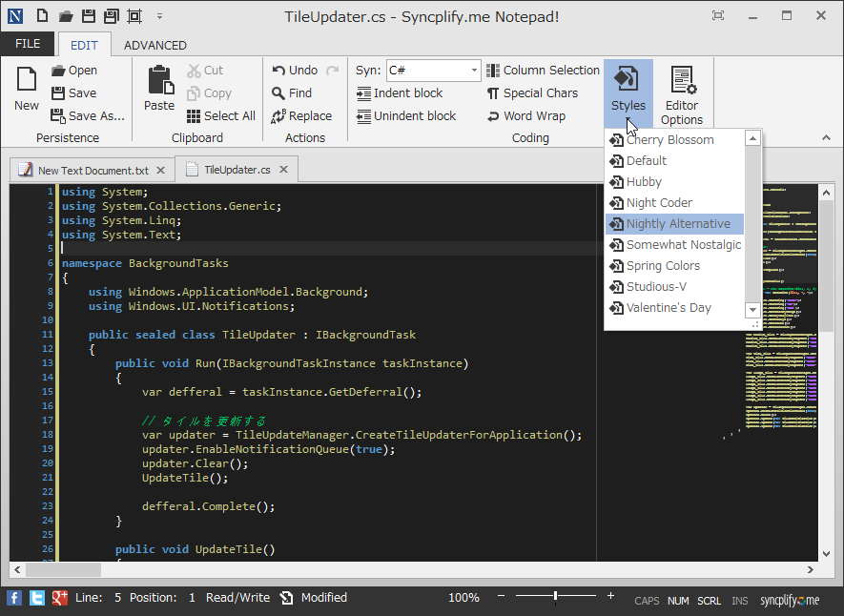Click the Find magnifier tool
844x616 pixels.
point(292,93)
